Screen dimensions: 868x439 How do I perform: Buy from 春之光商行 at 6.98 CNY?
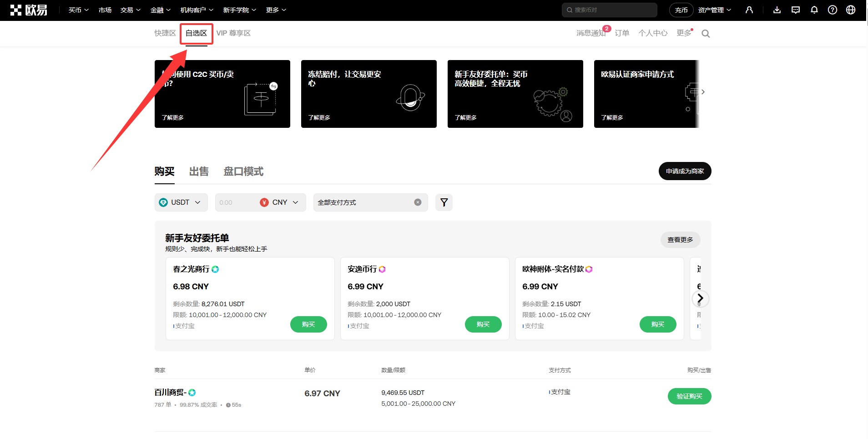pyautogui.click(x=308, y=324)
